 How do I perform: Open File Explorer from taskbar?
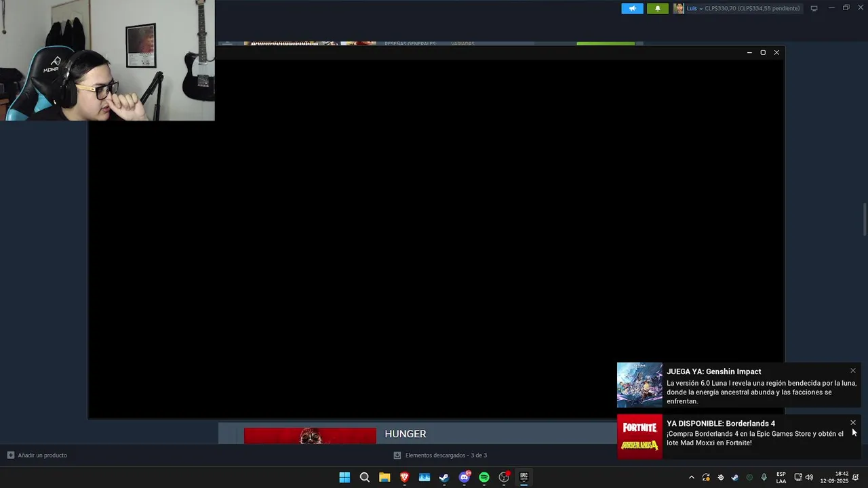click(x=384, y=477)
